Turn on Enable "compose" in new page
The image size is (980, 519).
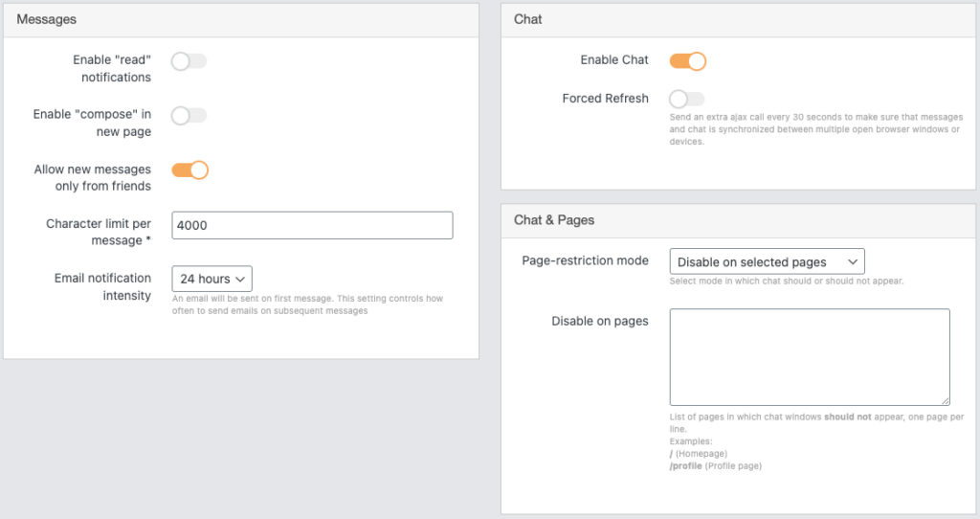pyautogui.click(x=189, y=116)
